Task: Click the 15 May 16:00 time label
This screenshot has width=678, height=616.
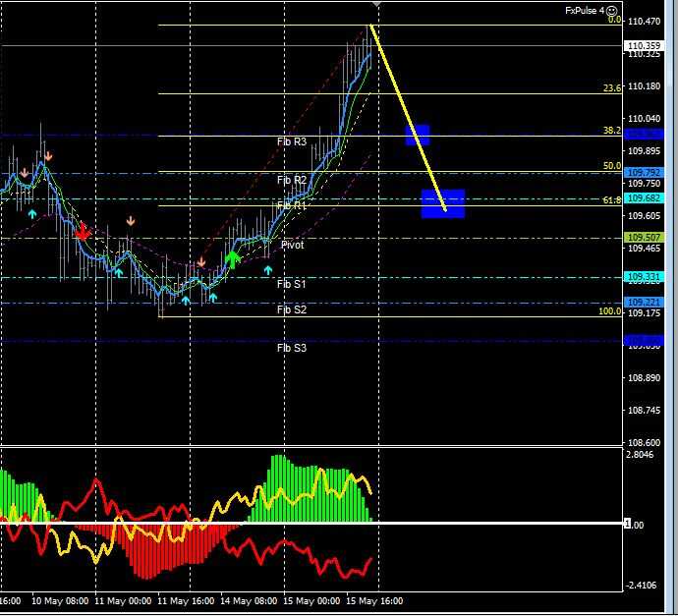Action: click(x=374, y=601)
